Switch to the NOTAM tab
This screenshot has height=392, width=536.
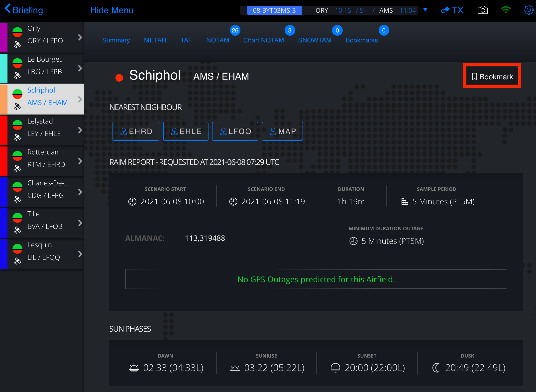coord(217,40)
